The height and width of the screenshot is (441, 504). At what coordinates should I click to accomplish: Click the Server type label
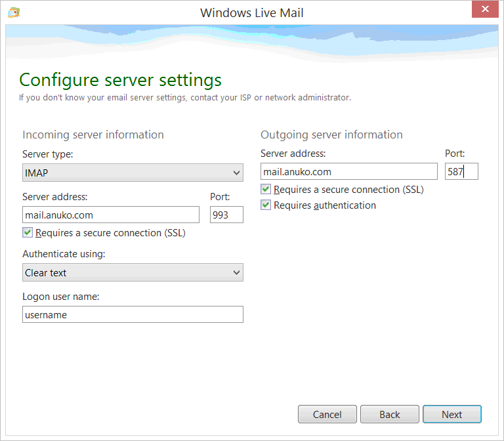click(47, 154)
